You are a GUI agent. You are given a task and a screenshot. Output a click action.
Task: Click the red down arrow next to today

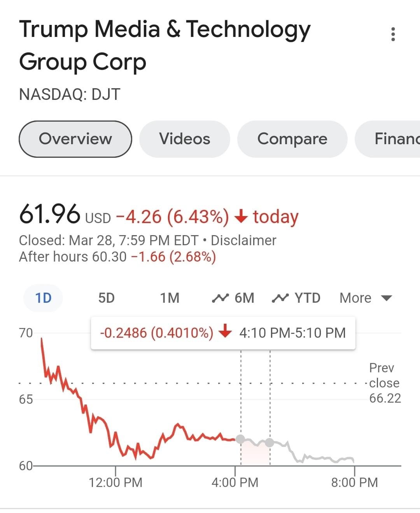(241, 216)
